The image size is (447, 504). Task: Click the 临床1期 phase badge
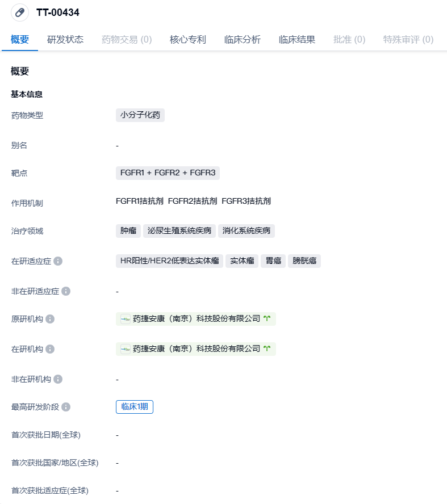click(x=135, y=407)
